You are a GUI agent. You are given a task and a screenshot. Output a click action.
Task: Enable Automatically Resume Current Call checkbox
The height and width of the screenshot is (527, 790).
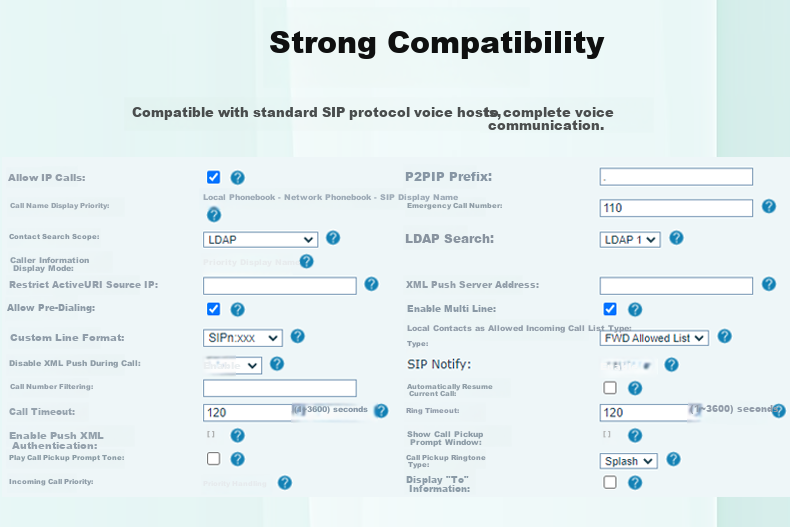click(x=610, y=387)
